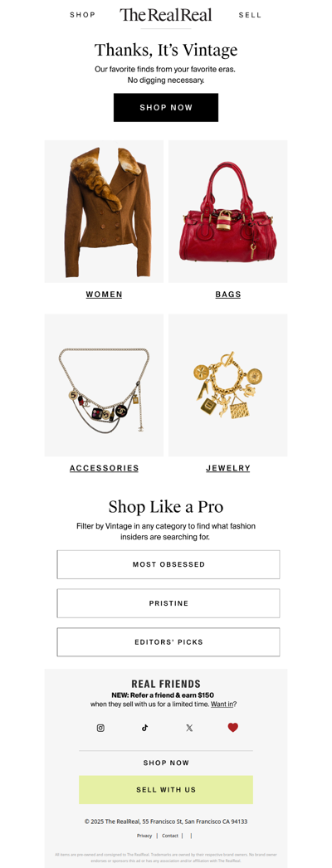Click The RealReal logo

tap(166, 15)
